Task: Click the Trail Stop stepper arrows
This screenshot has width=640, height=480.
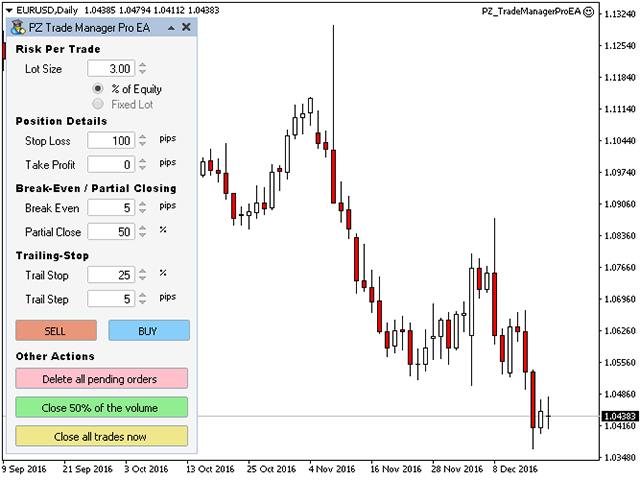Action: (x=142, y=275)
